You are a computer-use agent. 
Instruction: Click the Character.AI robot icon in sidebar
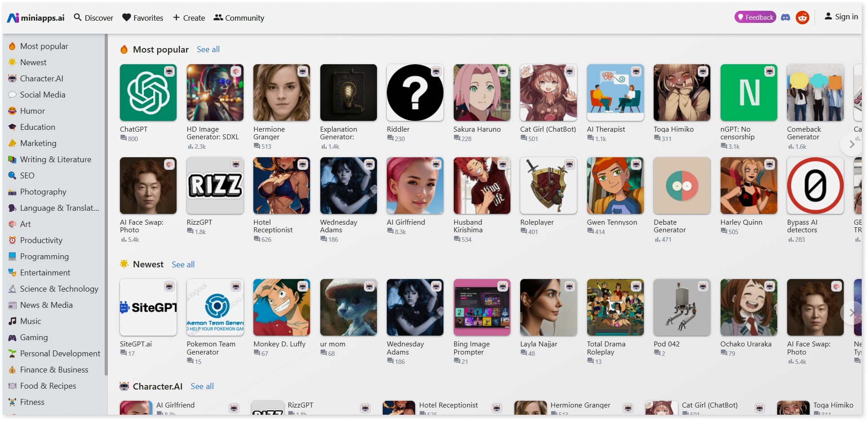(x=12, y=79)
